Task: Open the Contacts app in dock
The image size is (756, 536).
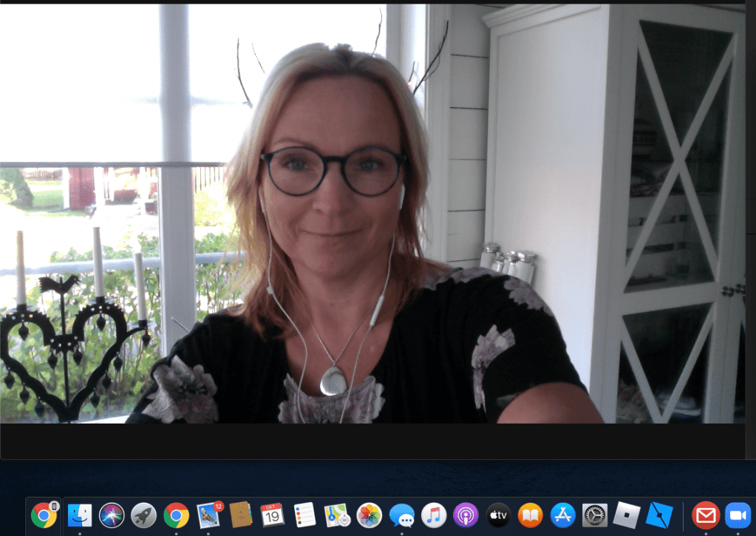Action: 241,515
